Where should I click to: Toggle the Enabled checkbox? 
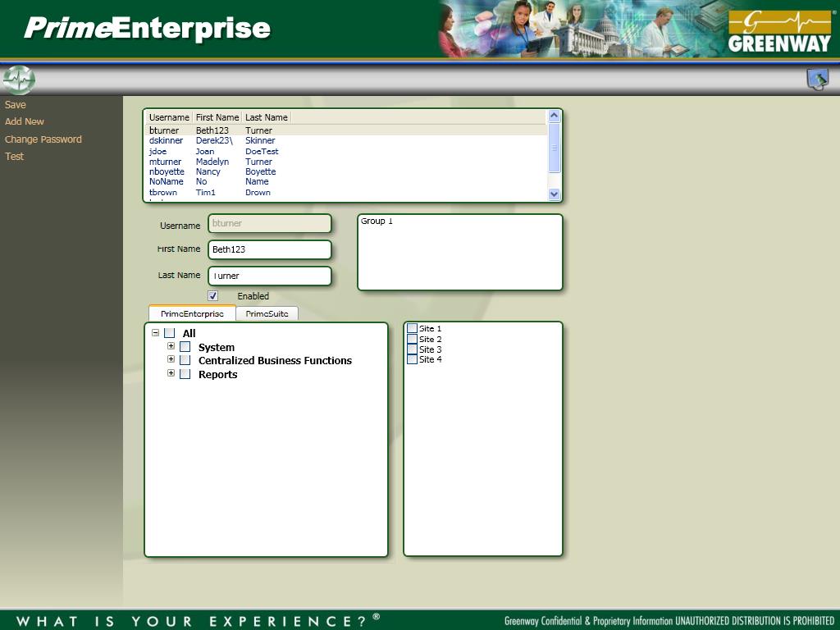pyautogui.click(x=212, y=295)
